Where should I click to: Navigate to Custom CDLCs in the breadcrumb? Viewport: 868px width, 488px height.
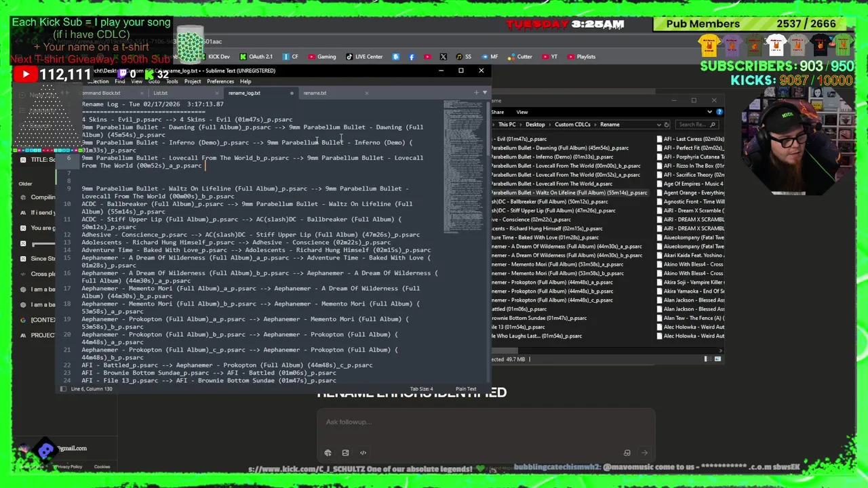572,125
